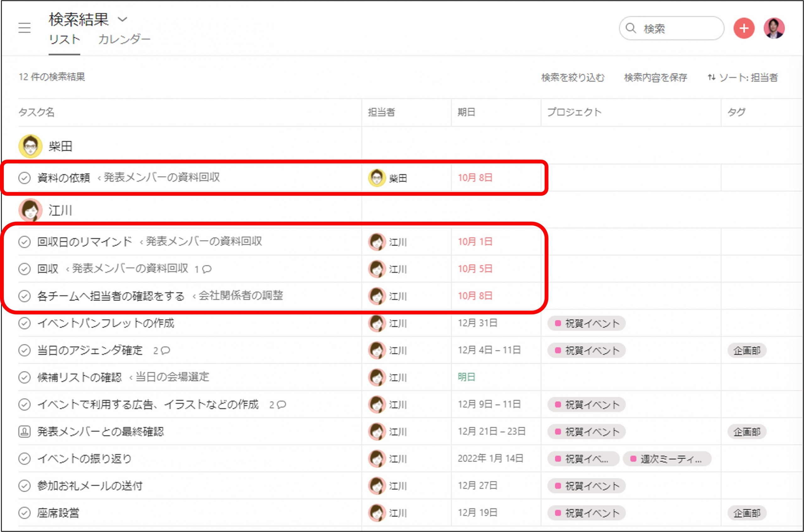Click comment icon on 当日のアジェンダ確定
The width and height of the screenshot is (804, 532).
point(165,351)
